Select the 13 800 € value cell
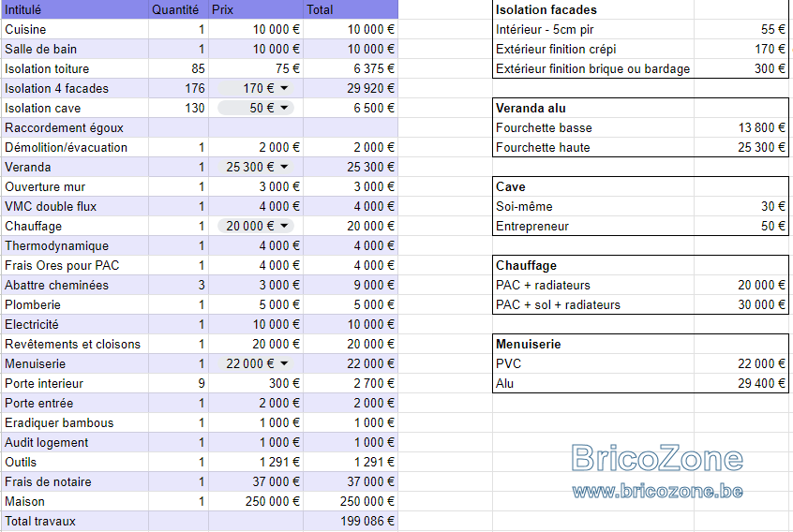This screenshot has width=793, height=532. point(741,127)
